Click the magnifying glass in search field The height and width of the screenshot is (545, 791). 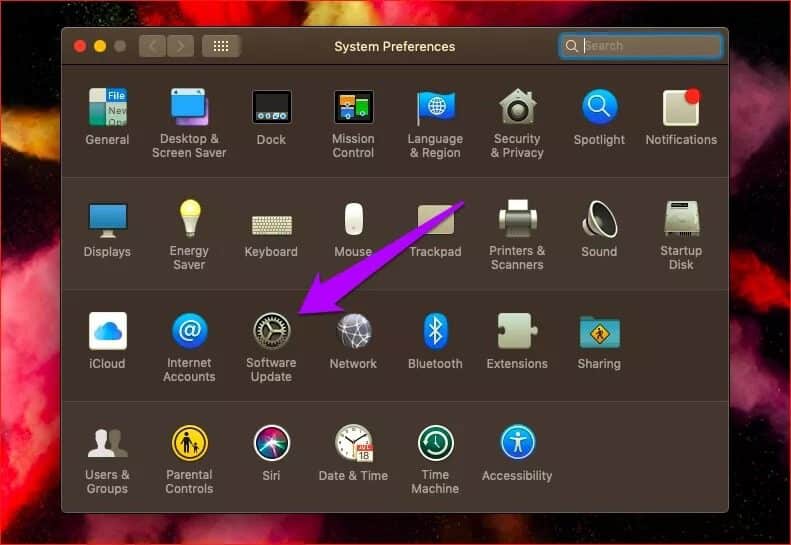572,46
